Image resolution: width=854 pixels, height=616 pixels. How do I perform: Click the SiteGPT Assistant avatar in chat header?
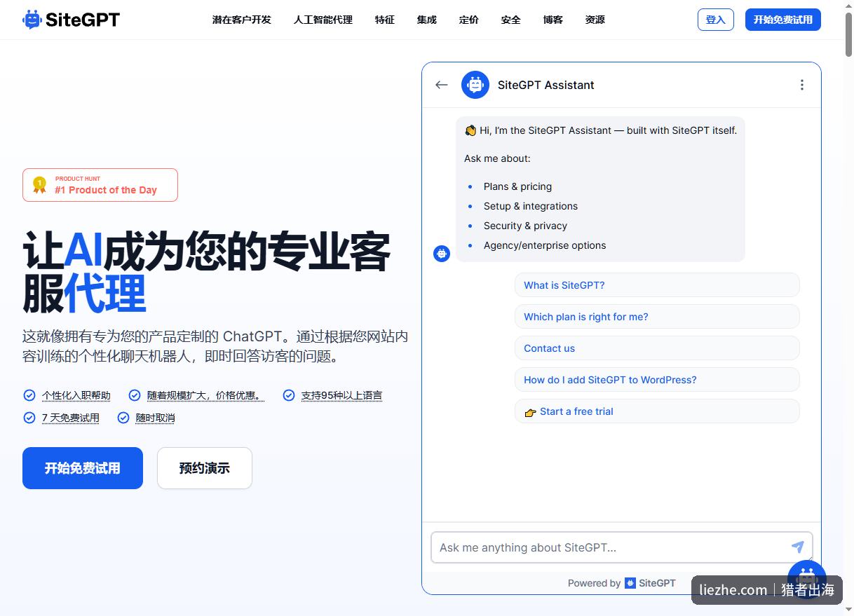click(x=475, y=85)
